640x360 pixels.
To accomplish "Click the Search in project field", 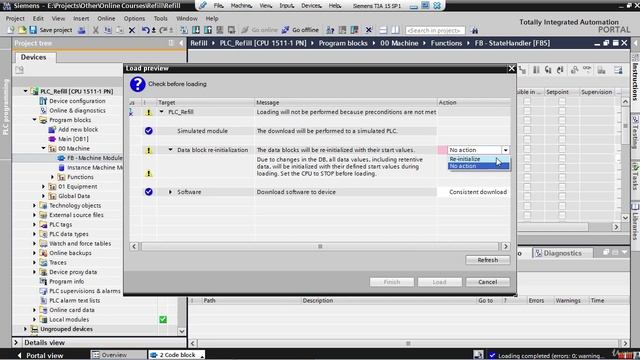I will pos(435,30).
